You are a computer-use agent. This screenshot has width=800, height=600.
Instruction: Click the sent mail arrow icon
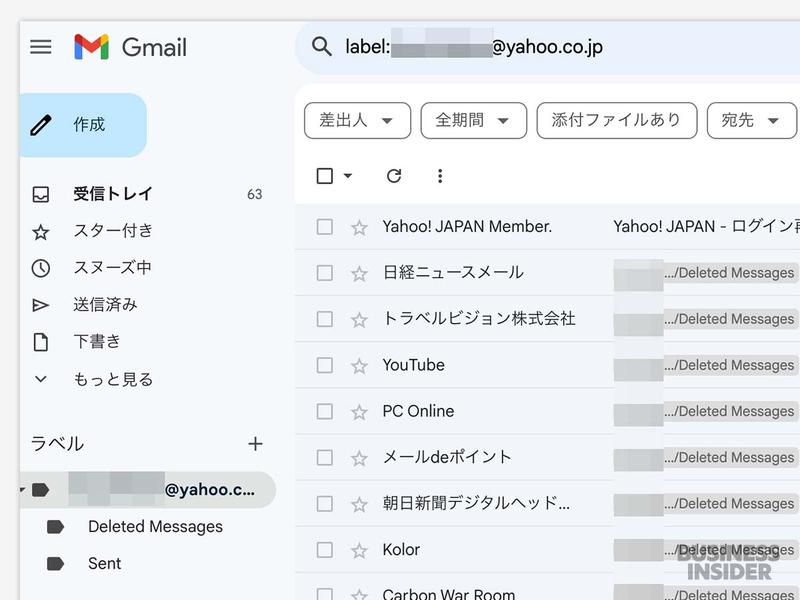pyautogui.click(x=41, y=305)
